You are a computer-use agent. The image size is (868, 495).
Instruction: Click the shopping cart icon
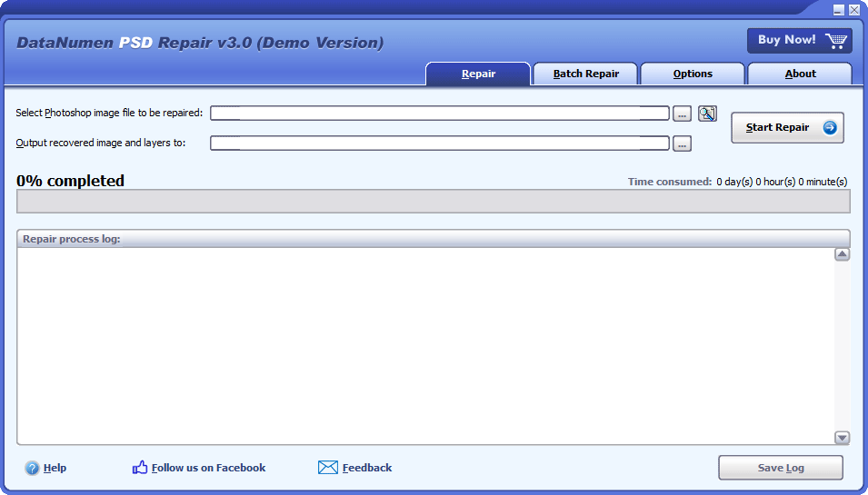tap(836, 40)
